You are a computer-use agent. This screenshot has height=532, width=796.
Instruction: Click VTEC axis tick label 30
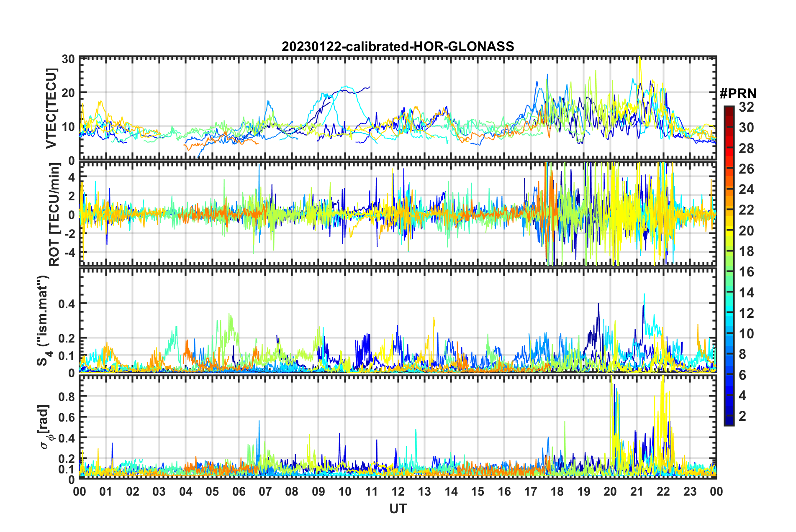68,59
